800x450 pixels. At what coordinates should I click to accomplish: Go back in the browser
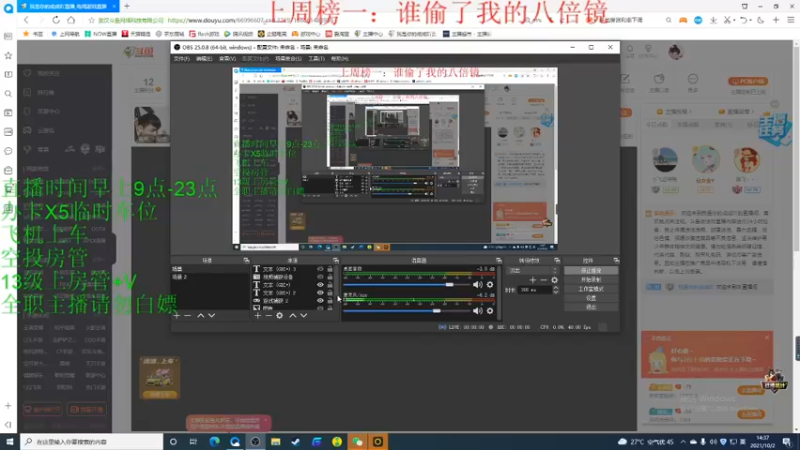pos(27,20)
